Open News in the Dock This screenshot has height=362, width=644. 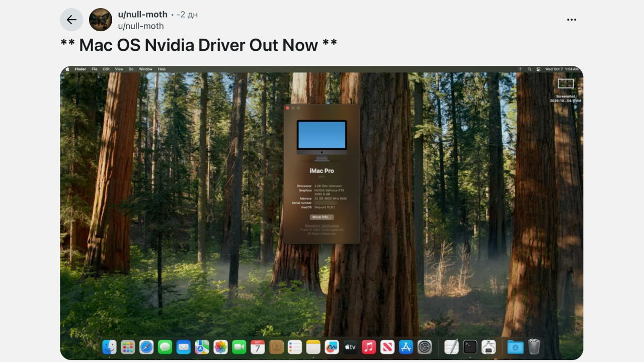tap(387, 347)
